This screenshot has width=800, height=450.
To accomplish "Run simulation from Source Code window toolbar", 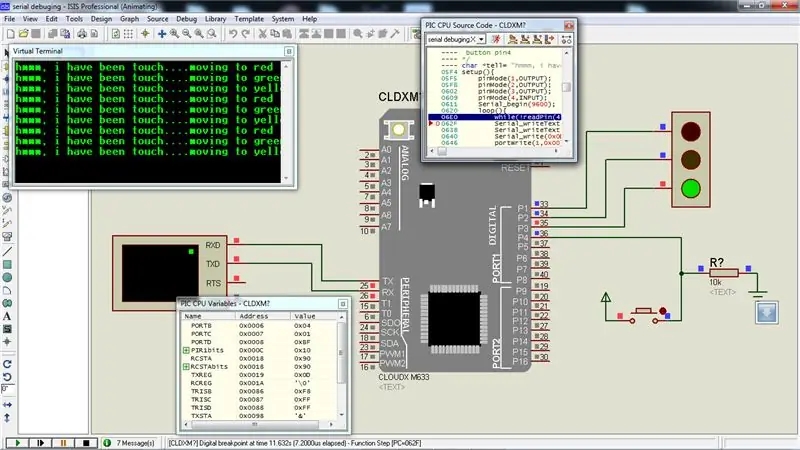I will 496,39.
